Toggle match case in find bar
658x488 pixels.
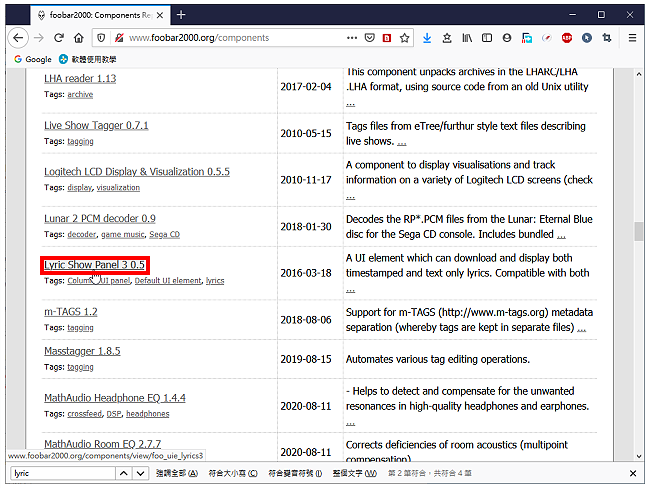coord(233,473)
